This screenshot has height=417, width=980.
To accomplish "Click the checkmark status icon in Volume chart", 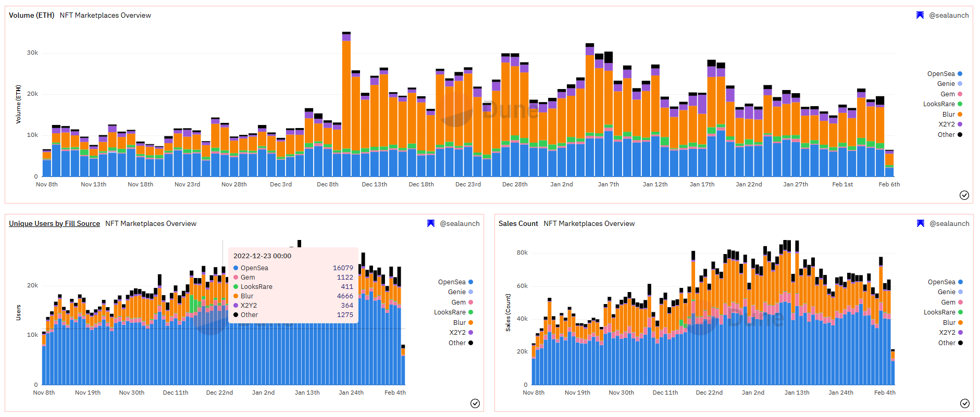I will coord(964,195).
